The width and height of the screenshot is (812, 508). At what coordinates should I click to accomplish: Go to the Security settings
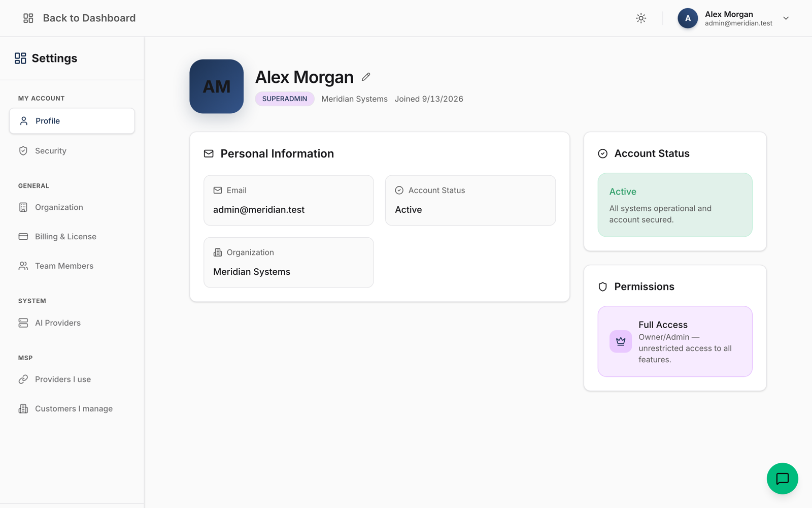[72, 151]
